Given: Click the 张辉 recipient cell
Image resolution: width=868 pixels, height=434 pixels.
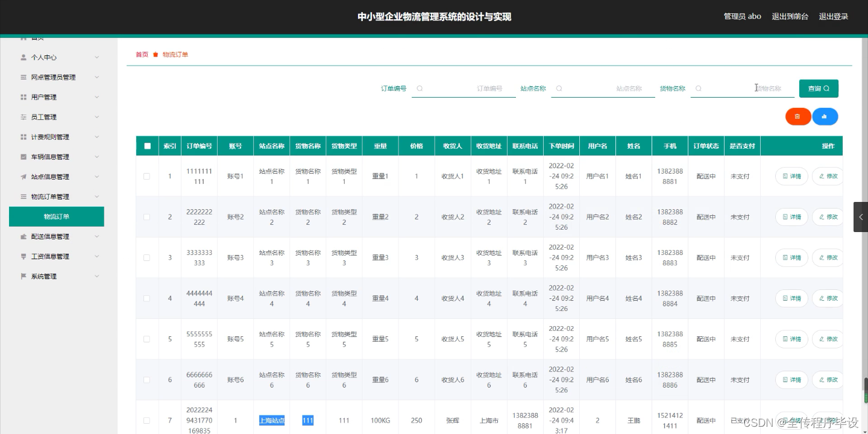Looking at the screenshot, I should pyautogui.click(x=453, y=420).
